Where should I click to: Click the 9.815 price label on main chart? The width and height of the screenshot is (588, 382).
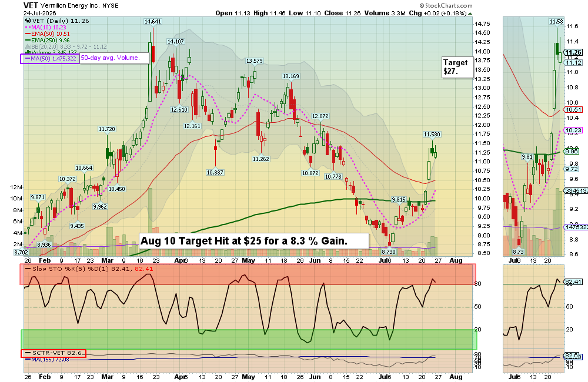[x=399, y=200]
